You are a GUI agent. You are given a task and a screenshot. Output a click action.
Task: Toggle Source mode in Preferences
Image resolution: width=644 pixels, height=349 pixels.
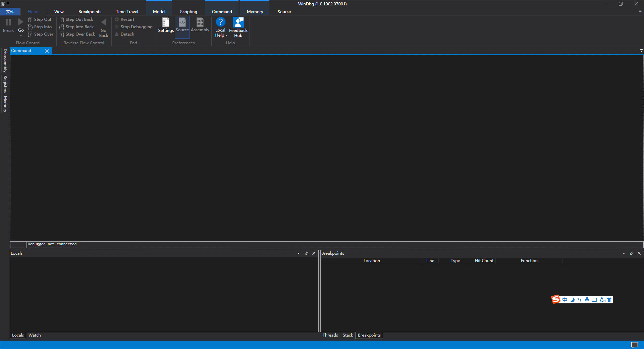[x=182, y=23]
